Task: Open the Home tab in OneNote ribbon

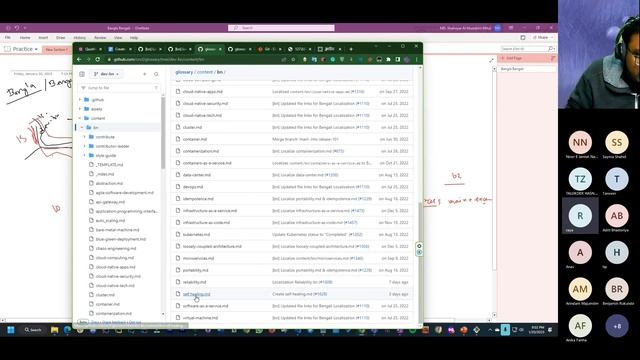Action: (25, 38)
